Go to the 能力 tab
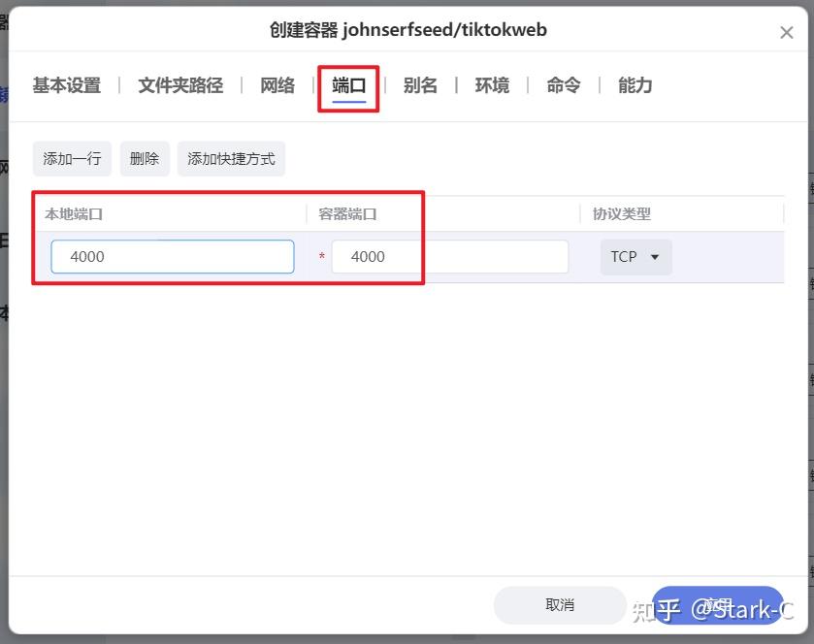This screenshot has width=814, height=644. coord(635,85)
